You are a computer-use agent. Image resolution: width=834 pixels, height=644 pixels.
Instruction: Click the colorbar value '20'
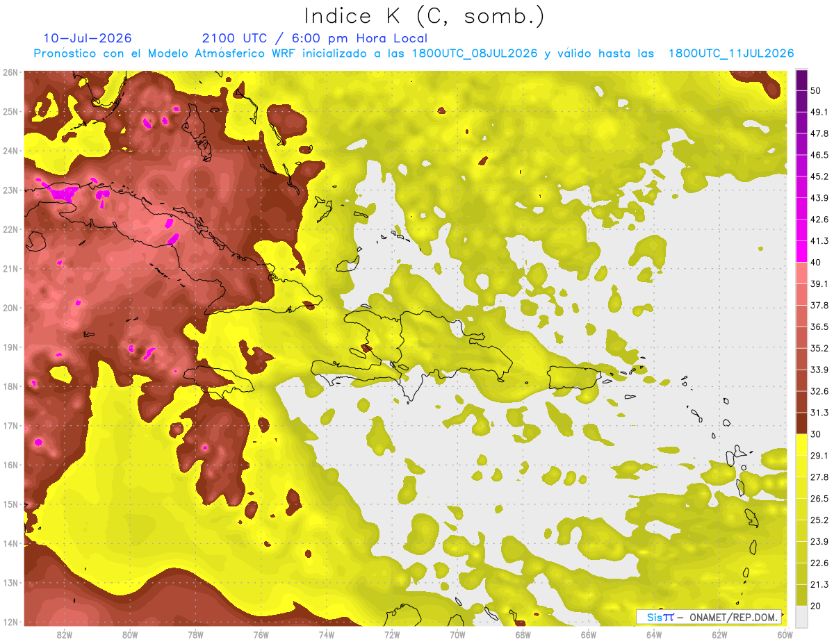[816, 606]
